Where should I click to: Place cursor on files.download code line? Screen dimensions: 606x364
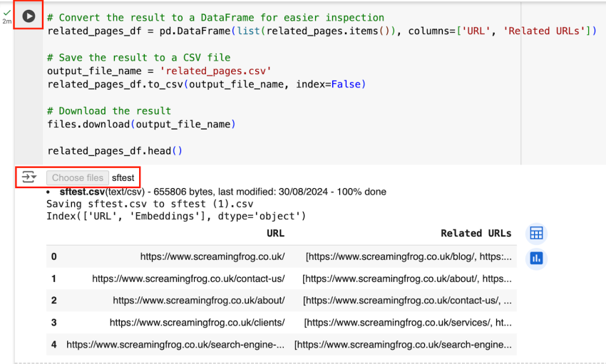coord(141,125)
